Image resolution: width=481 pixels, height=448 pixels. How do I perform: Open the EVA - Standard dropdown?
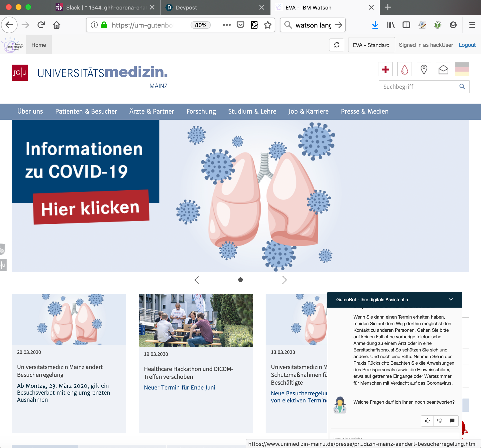(371, 45)
